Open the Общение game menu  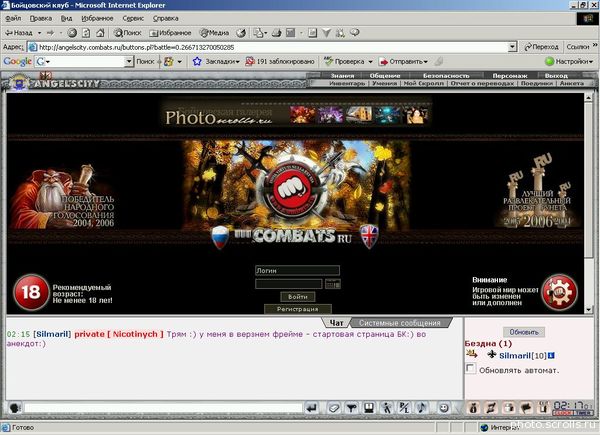point(385,76)
